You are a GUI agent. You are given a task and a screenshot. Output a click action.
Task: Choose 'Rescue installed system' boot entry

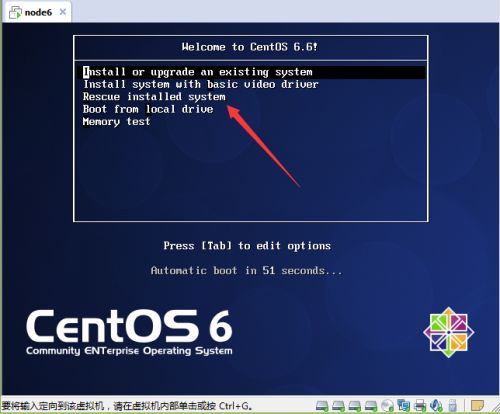pos(154,97)
